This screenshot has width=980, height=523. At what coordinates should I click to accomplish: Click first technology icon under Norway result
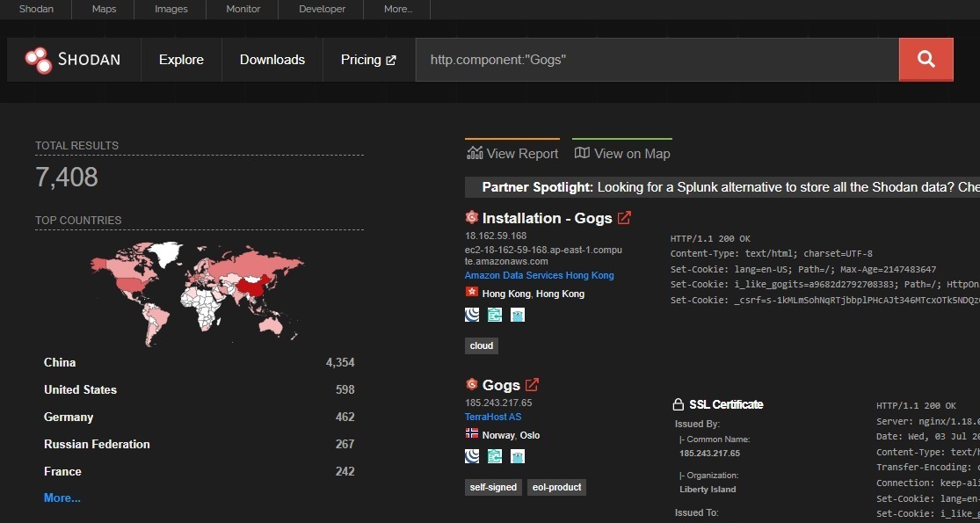coord(472,456)
